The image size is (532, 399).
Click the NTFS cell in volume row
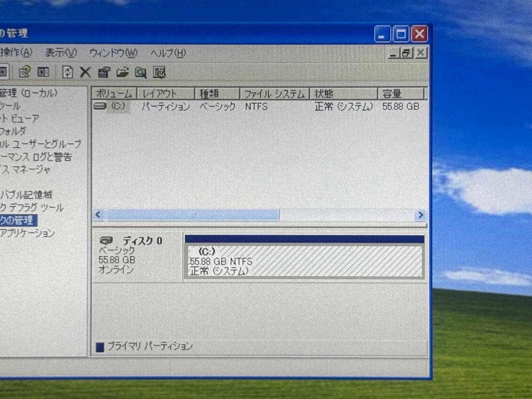[x=256, y=106]
